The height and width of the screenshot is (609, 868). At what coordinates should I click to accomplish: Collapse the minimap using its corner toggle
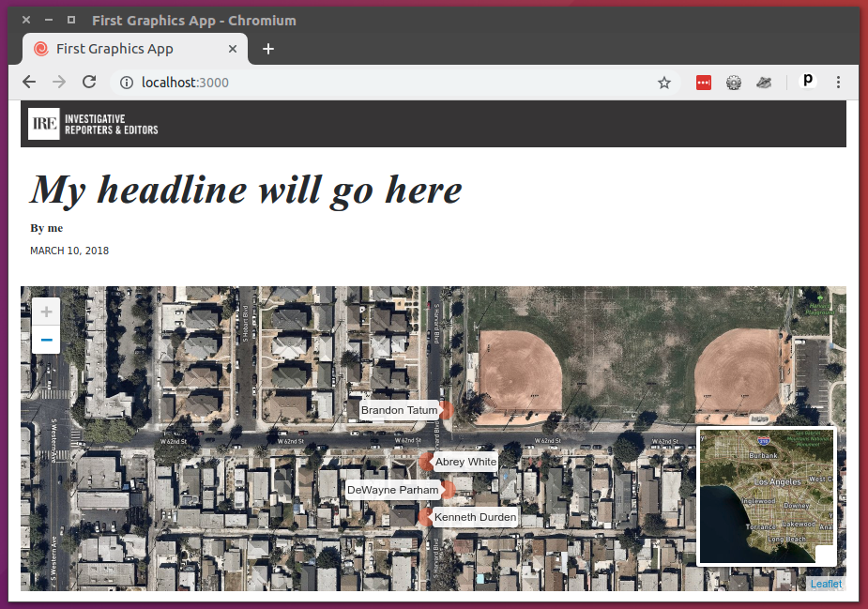click(825, 555)
